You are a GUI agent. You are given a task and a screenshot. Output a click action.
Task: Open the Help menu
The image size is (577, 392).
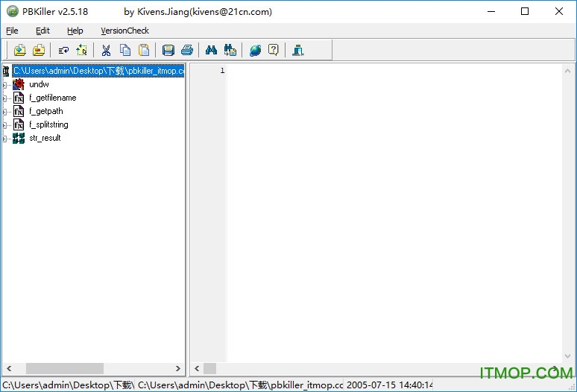coord(75,31)
